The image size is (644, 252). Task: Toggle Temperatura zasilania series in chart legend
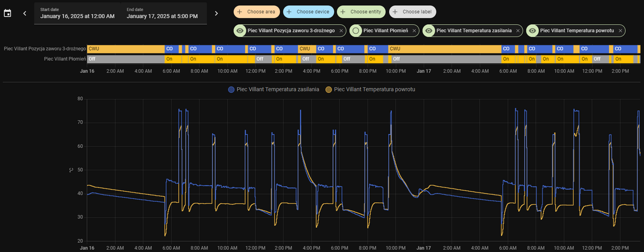coord(274,89)
